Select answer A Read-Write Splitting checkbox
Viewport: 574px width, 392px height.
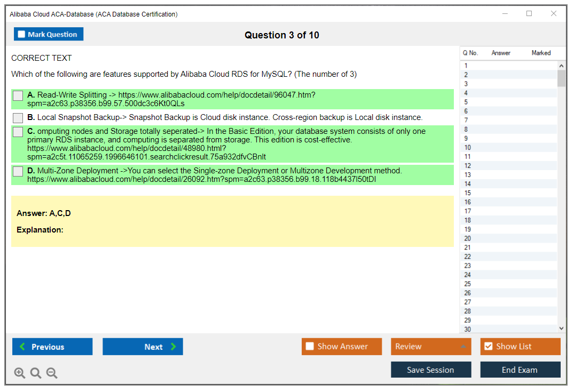[18, 95]
